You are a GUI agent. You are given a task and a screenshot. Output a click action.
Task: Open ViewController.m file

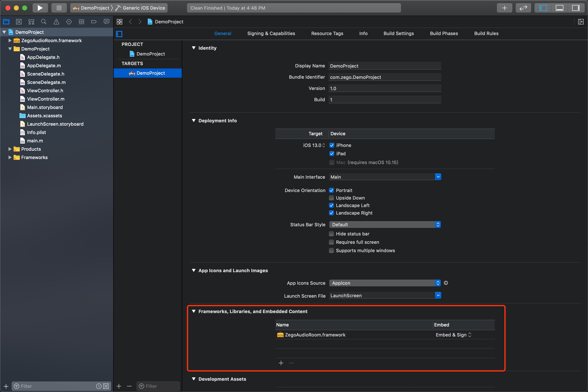(x=46, y=99)
